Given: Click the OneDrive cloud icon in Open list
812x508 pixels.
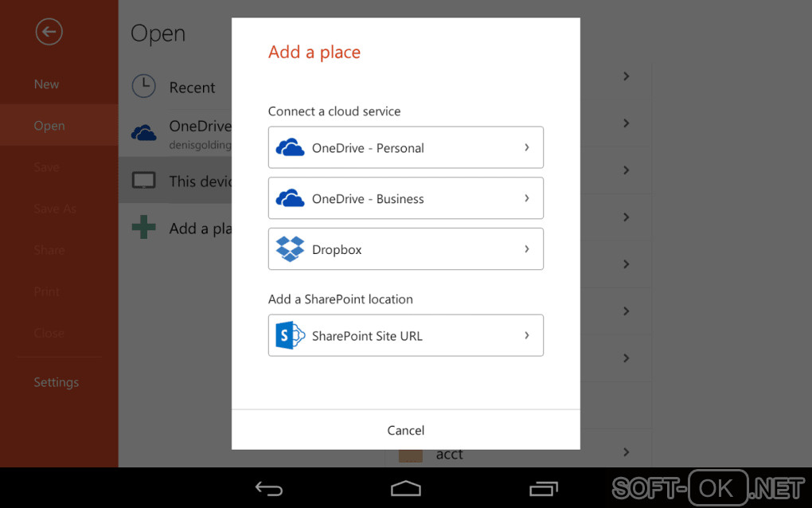Looking at the screenshot, I should 143,133.
